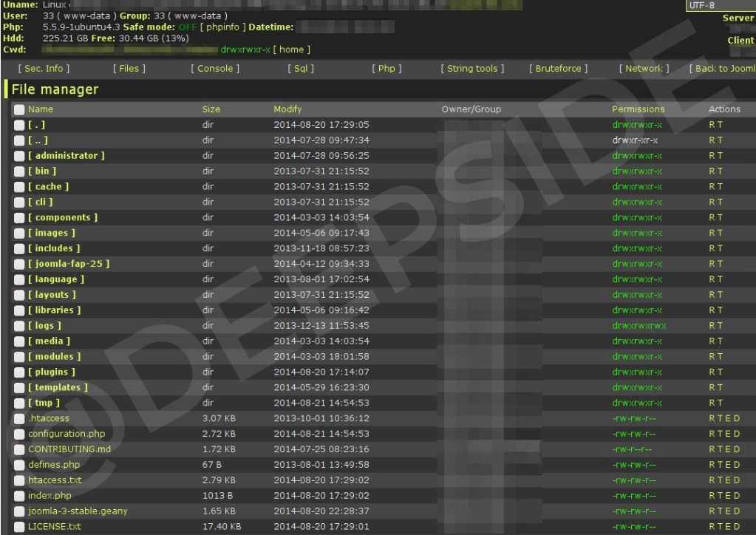Click the logs folder permissions drwxrwxrwx
This screenshot has width=756, height=535.
(639, 326)
